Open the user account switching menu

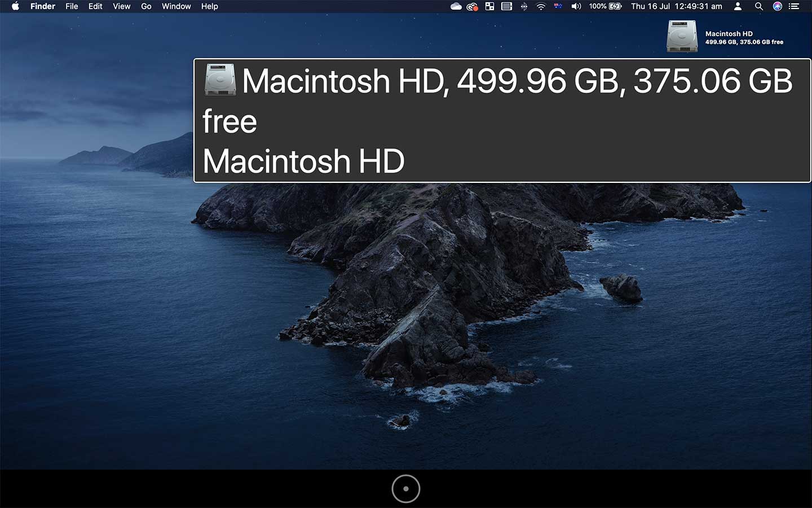point(738,6)
